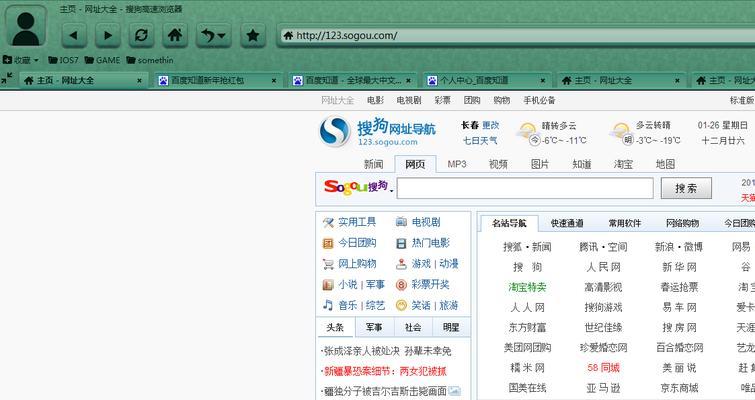
Task: Open 音乐 music note icon
Action: tap(340, 305)
